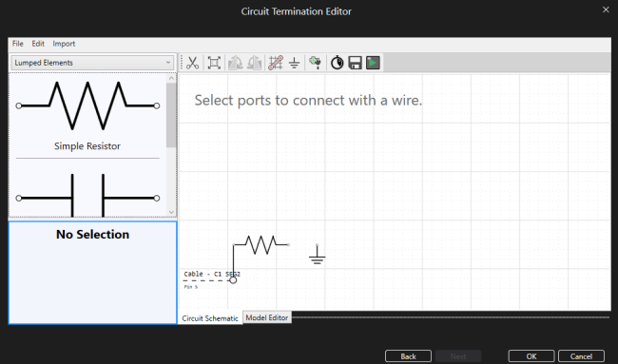Activate the wire connection tool

276,63
